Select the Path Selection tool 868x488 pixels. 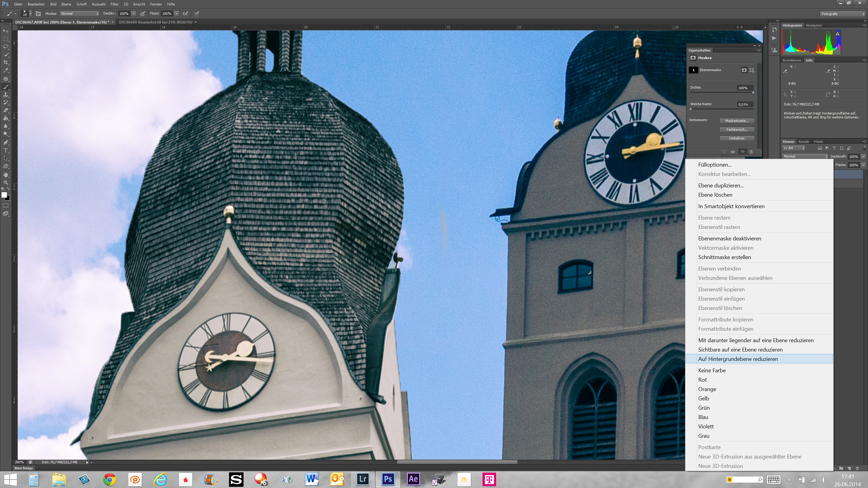pos(6,158)
